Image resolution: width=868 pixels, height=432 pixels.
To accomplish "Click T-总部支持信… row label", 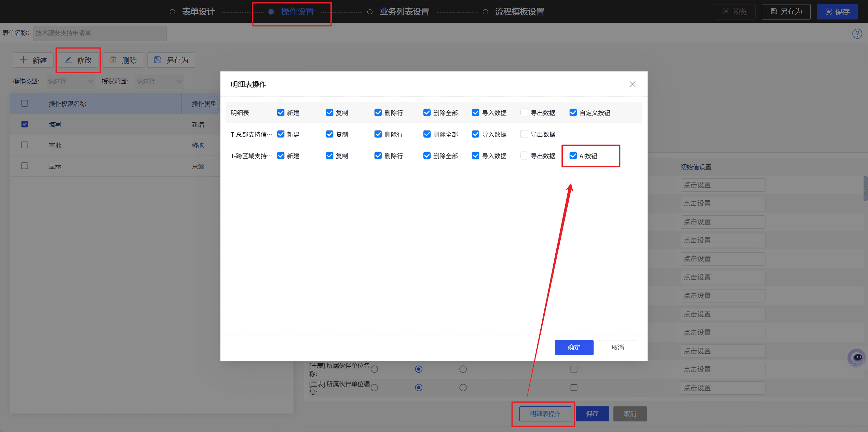I will (252, 135).
